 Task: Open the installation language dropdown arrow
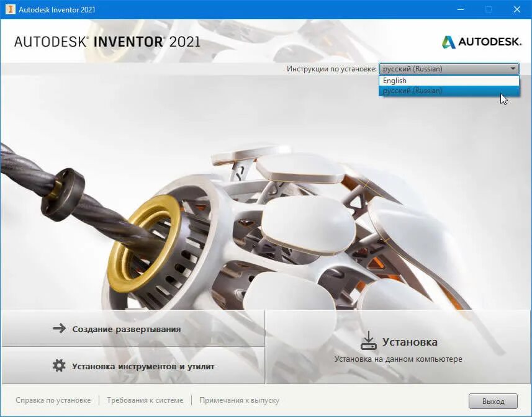[513, 69]
